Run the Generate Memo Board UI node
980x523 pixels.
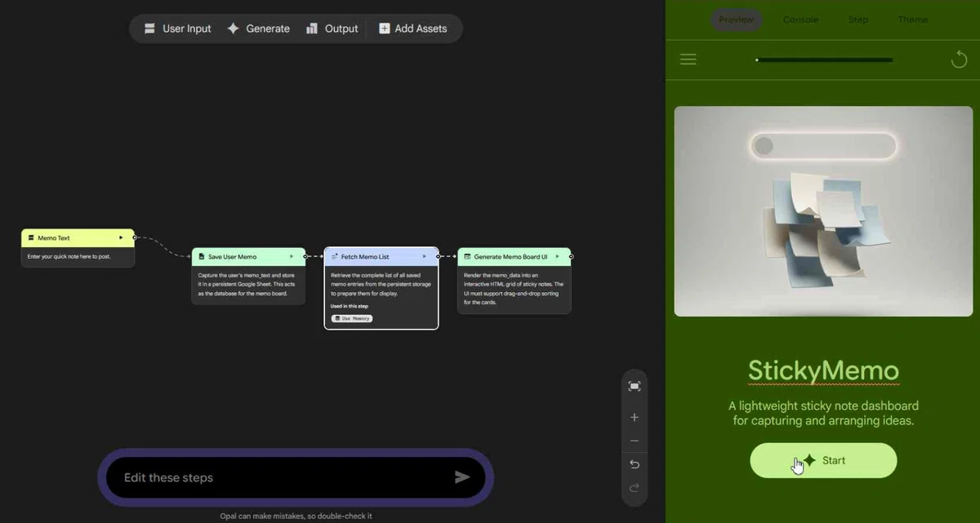(x=557, y=256)
